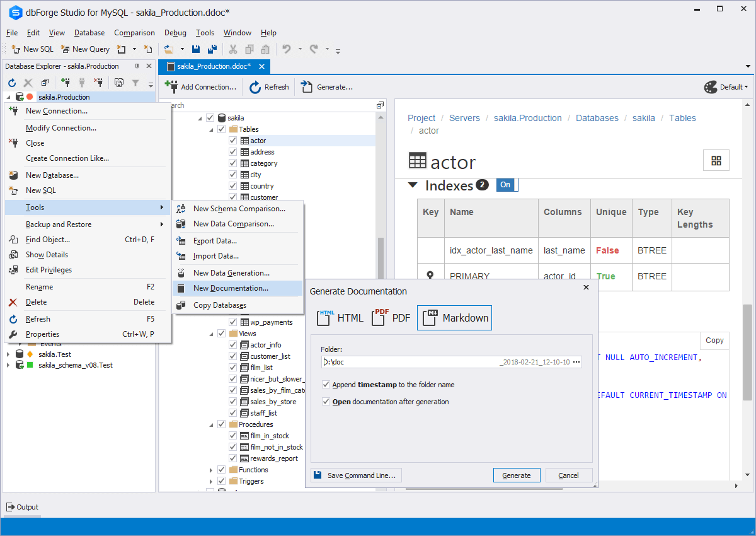Collapse the Views folder in tree
The height and width of the screenshot is (536, 756).
point(212,334)
